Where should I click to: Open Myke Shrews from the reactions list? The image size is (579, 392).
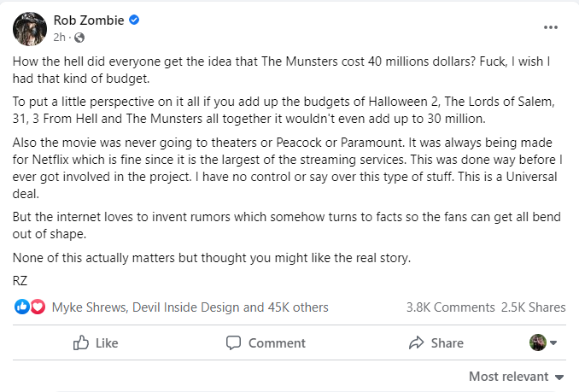89,307
